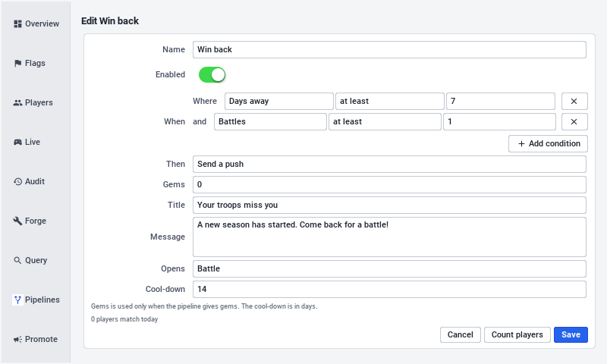The height and width of the screenshot is (364, 607).
Task: Click the Pipelines branch icon
Action: [x=17, y=300]
